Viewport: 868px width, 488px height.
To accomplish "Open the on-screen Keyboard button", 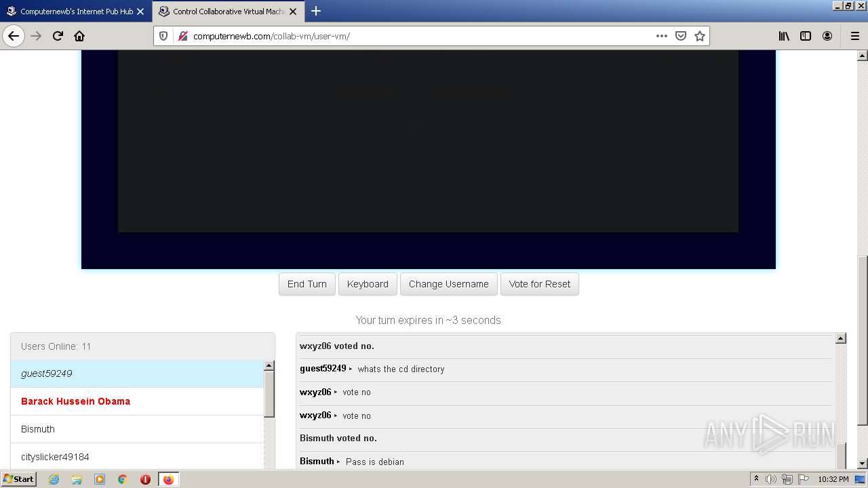I will [x=368, y=284].
